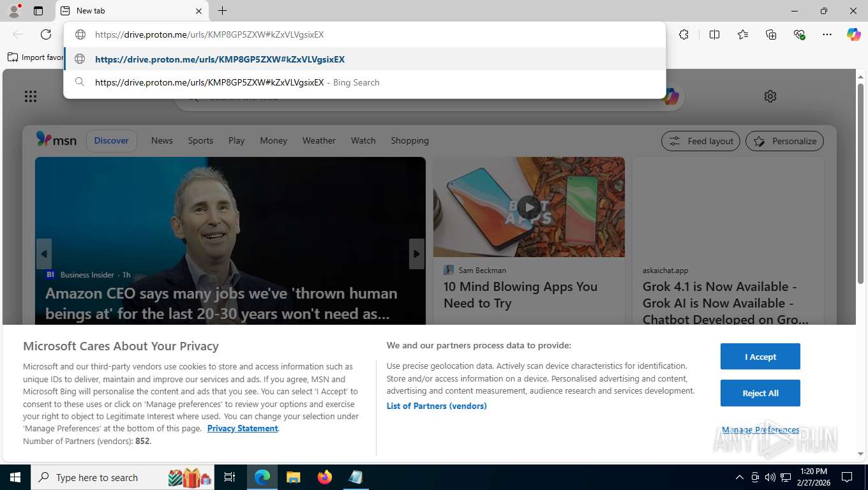Screen dimensions: 868x490
Task: Click the Sam Beckman author label
Action: pyautogui.click(x=483, y=271)
